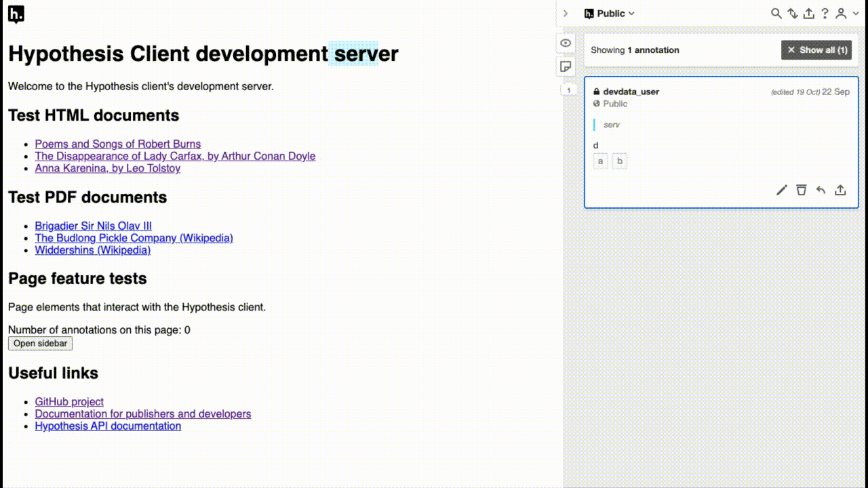Open the search annotations tool

[x=776, y=13]
